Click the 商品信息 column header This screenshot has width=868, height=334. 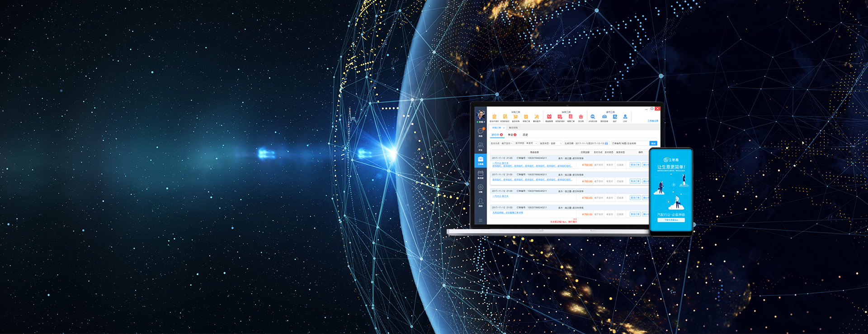pos(534,153)
